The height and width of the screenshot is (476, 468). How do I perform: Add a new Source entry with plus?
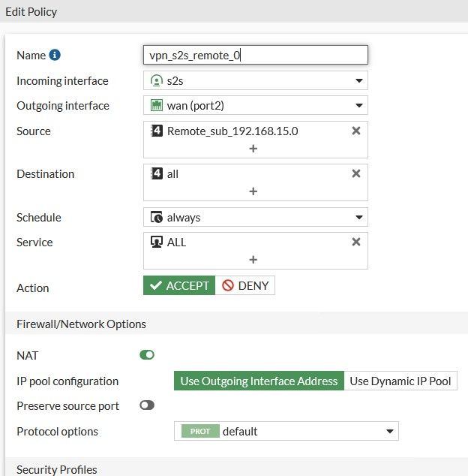point(253,149)
